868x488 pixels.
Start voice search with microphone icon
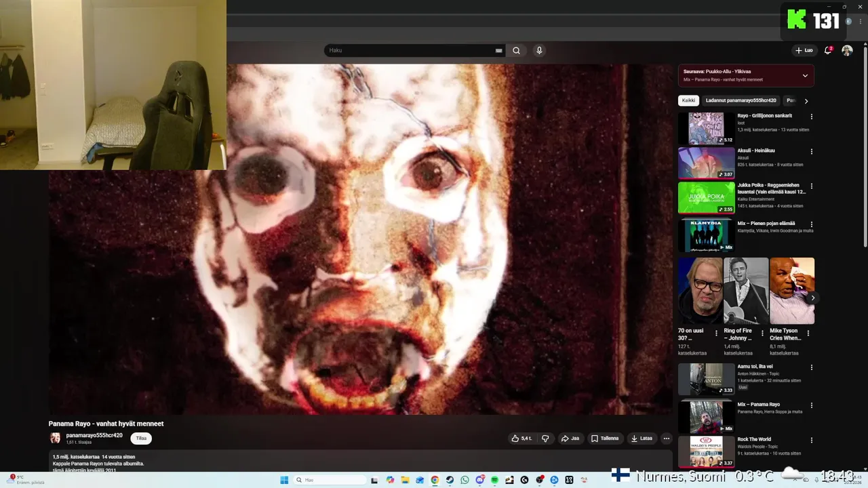tap(539, 50)
